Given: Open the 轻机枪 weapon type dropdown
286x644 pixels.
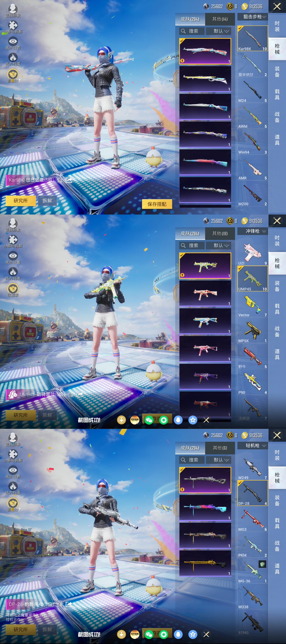Looking at the screenshot, I should pyautogui.click(x=253, y=445).
